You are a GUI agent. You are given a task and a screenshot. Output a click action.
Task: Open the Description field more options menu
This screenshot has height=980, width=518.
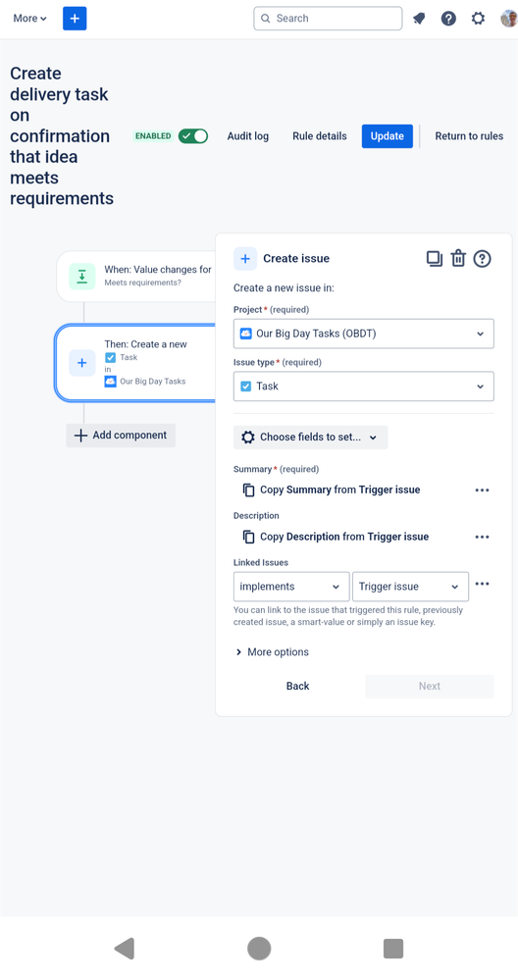coord(482,537)
